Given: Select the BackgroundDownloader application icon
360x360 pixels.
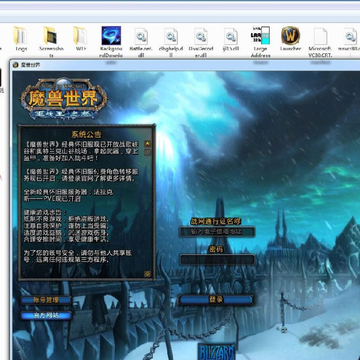Looking at the screenshot, I should 111,36.
